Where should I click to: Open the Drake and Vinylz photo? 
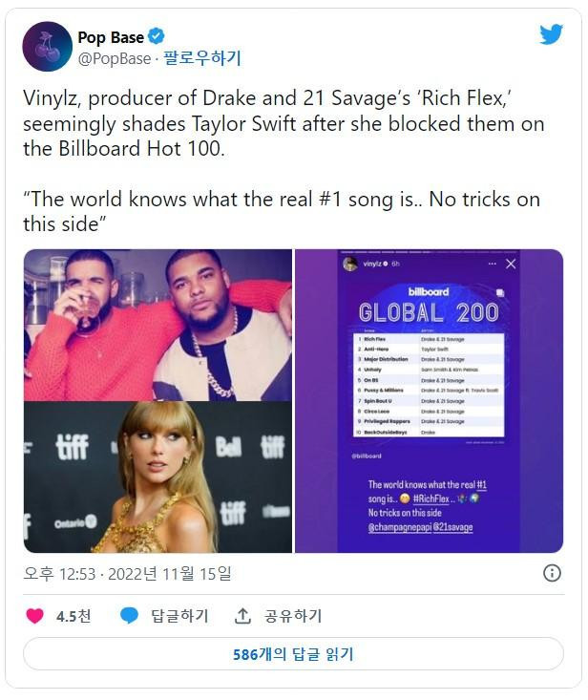[x=157, y=324]
